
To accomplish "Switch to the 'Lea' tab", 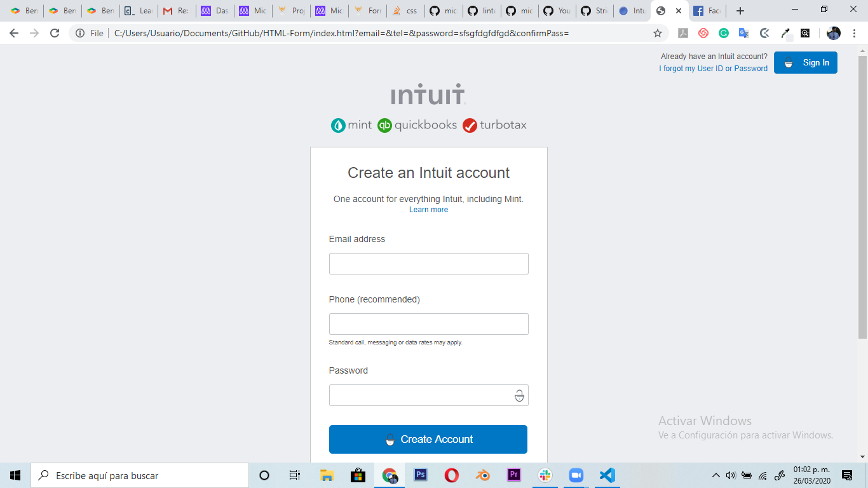I will click(139, 11).
